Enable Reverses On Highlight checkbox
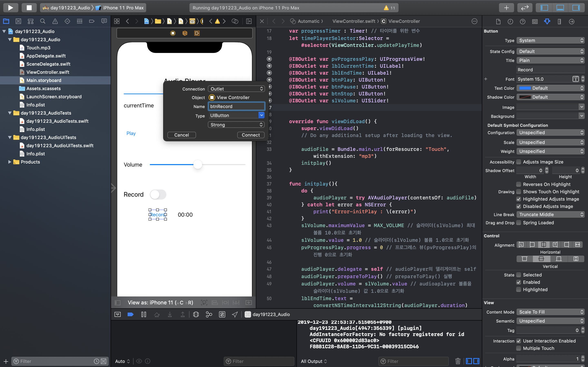Viewport: 588px width, 367px height. point(519,184)
